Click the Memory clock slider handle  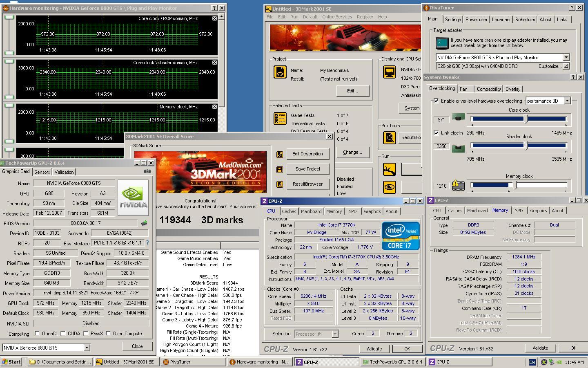514,185
